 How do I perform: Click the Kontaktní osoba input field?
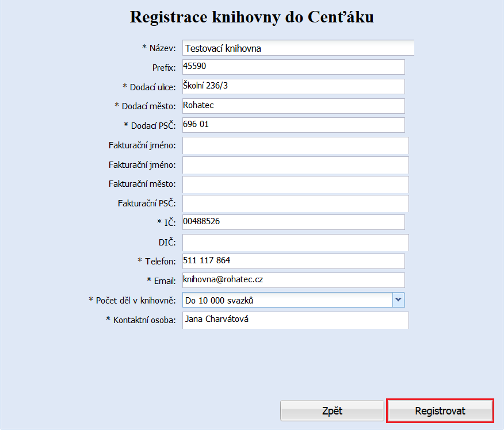295,320
